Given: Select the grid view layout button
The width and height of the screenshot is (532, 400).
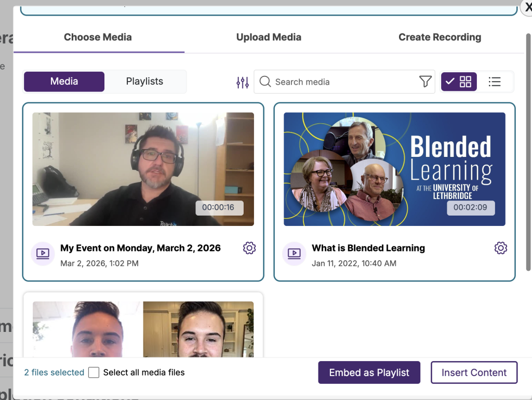Looking at the screenshot, I should tap(459, 82).
